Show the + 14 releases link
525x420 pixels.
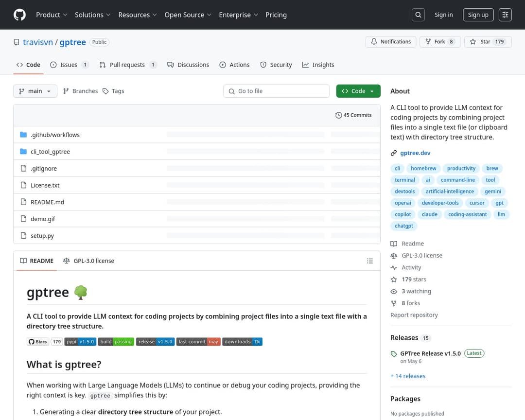tap(408, 376)
